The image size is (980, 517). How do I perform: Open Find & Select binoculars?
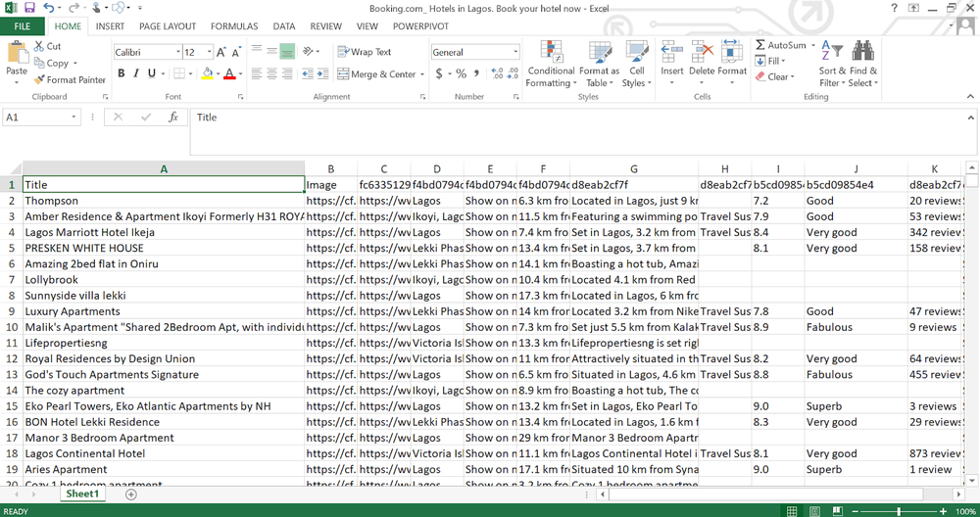tap(863, 65)
